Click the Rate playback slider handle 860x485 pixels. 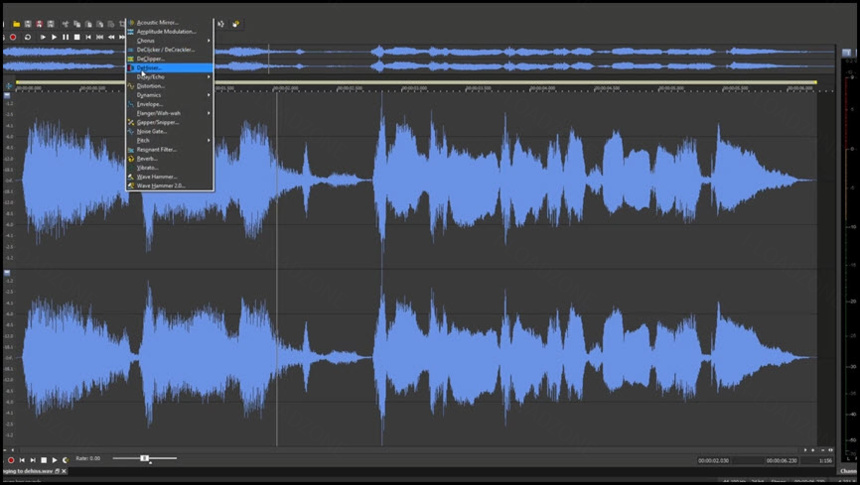tap(144, 458)
